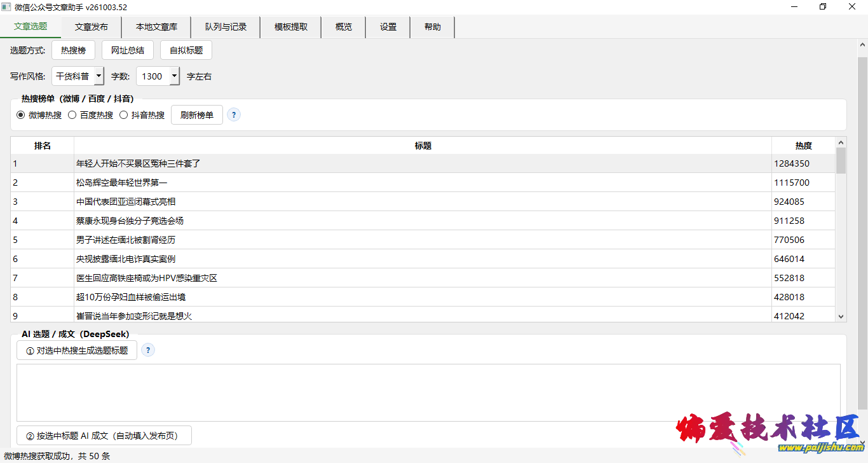
Task: Click the 网址总结 topic method button
Action: [128, 50]
